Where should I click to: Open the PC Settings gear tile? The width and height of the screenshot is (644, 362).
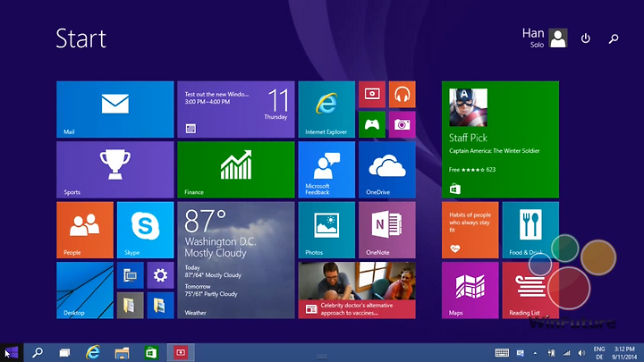pos(160,275)
